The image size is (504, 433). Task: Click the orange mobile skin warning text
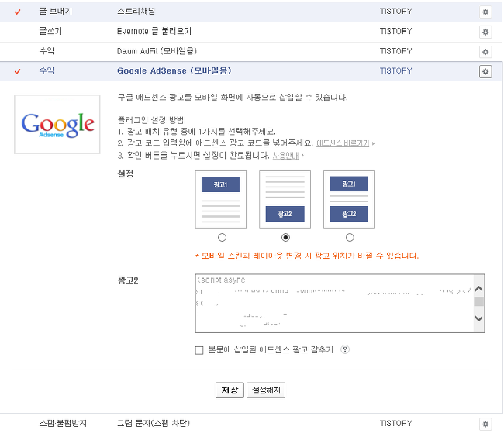click(307, 256)
